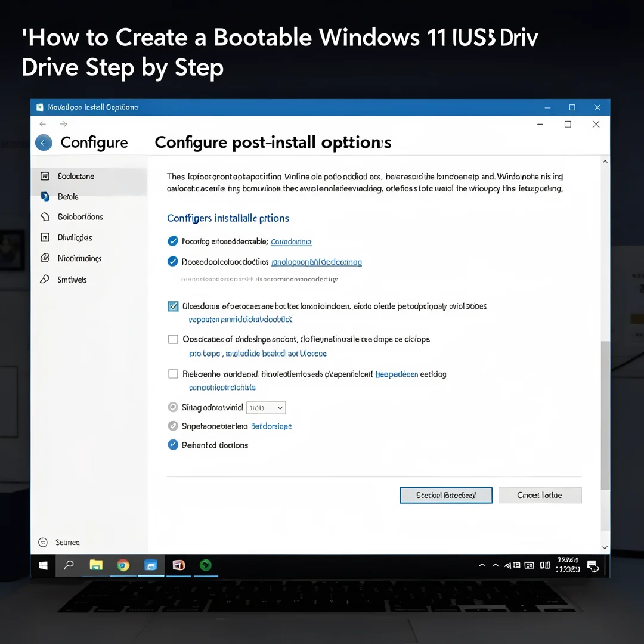Open the Smtivels sidebar item
This screenshot has width=644, height=644.
[89, 279]
